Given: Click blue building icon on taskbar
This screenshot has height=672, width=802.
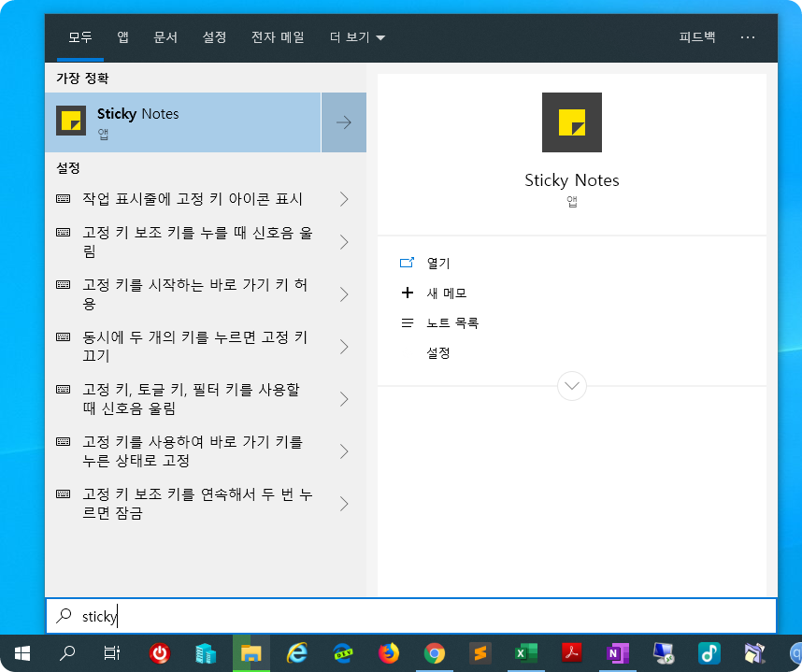Looking at the screenshot, I should coord(205,653).
